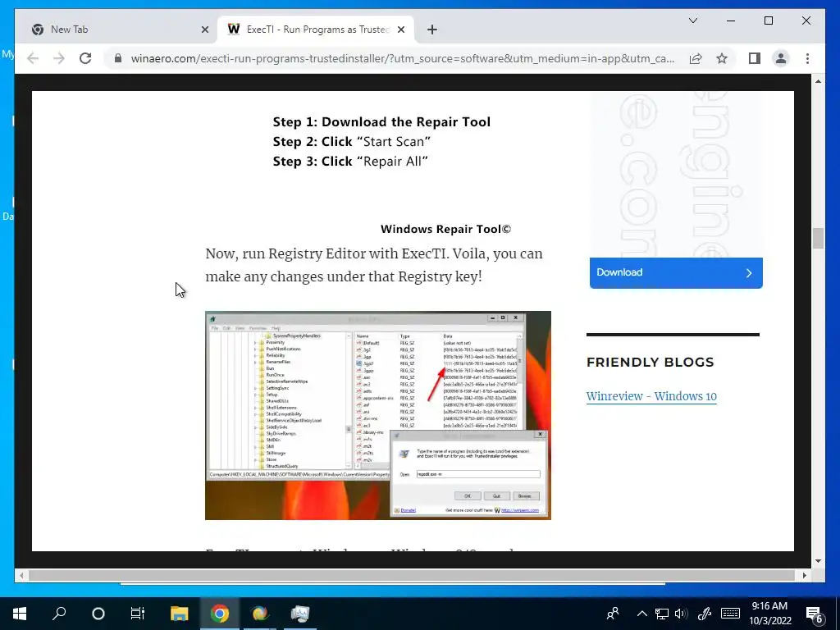
Task: Open the tab search dropdown
Action: (x=692, y=21)
